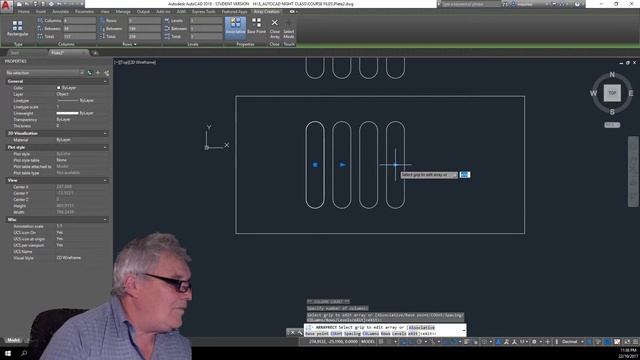Collapse the Plot style section
Image resolution: width=640 pixels, height=360 pixels.
(x=105, y=147)
